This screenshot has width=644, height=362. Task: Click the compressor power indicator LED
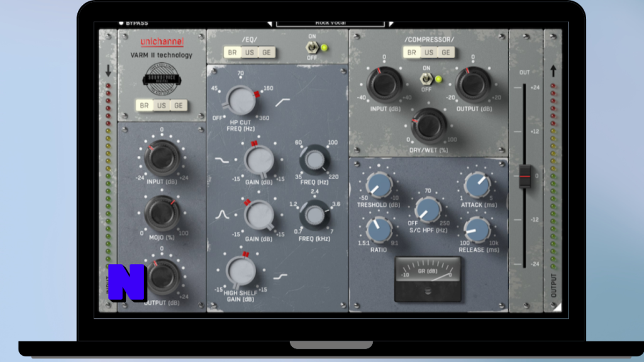(x=438, y=79)
